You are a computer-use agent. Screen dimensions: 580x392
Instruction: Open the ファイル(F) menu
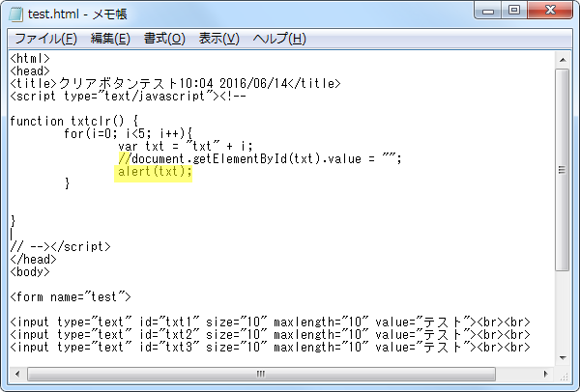[x=45, y=39]
